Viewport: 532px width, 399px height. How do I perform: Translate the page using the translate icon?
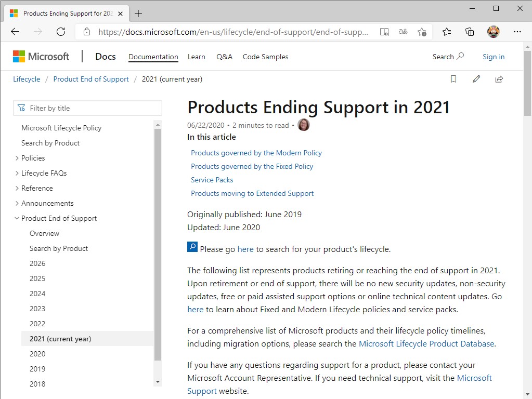click(x=403, y=32)
